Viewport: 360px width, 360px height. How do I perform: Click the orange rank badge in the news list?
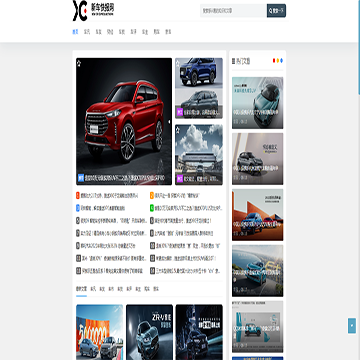coord(152,195)
